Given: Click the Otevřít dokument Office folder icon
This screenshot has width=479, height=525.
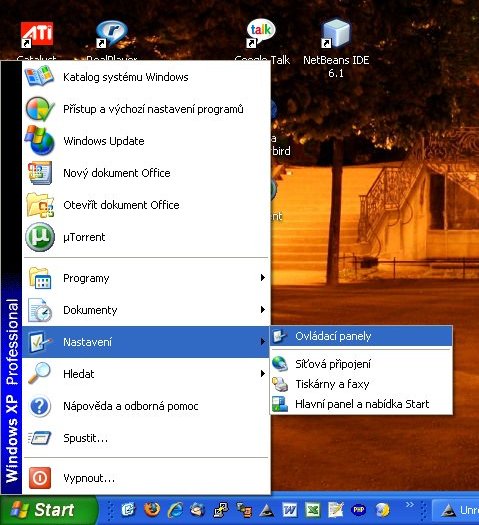Looking at the screenshot, I should tap(40, 205).
